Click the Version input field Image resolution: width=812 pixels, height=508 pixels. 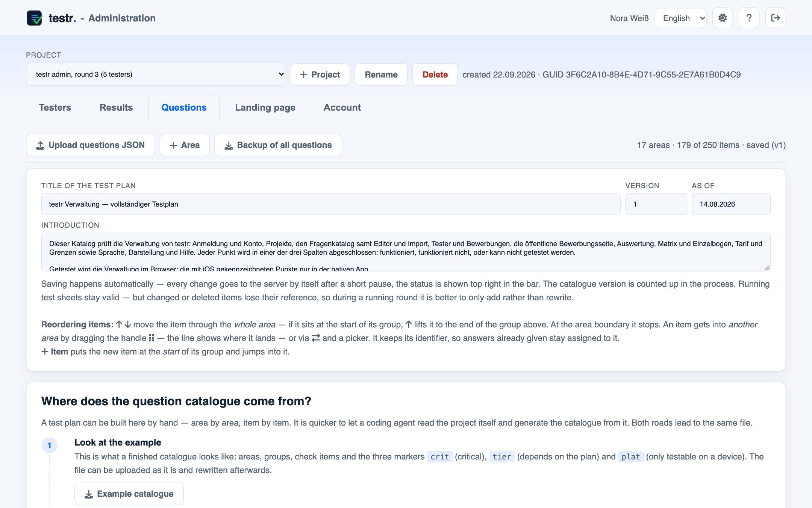click(x=656, y=204)
